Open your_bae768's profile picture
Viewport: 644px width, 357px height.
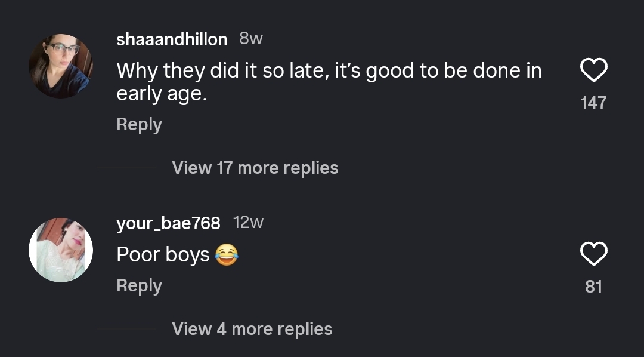click(61, 250)
